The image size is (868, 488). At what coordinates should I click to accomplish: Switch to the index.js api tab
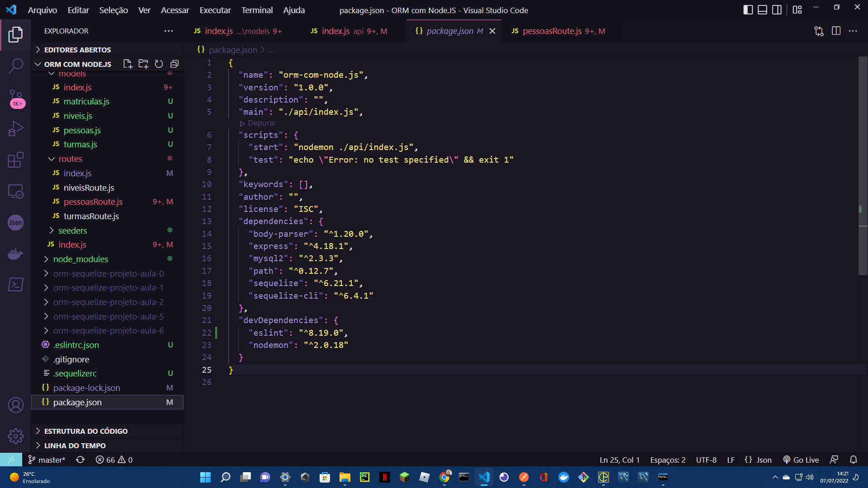point(349,31)
